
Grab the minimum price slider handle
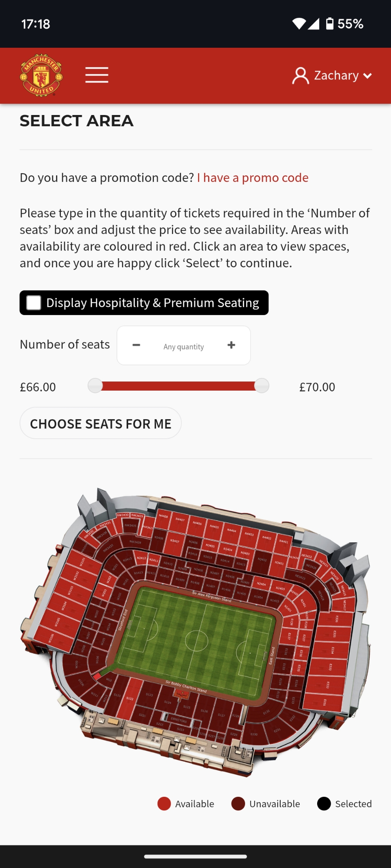(x=95, y=385)
